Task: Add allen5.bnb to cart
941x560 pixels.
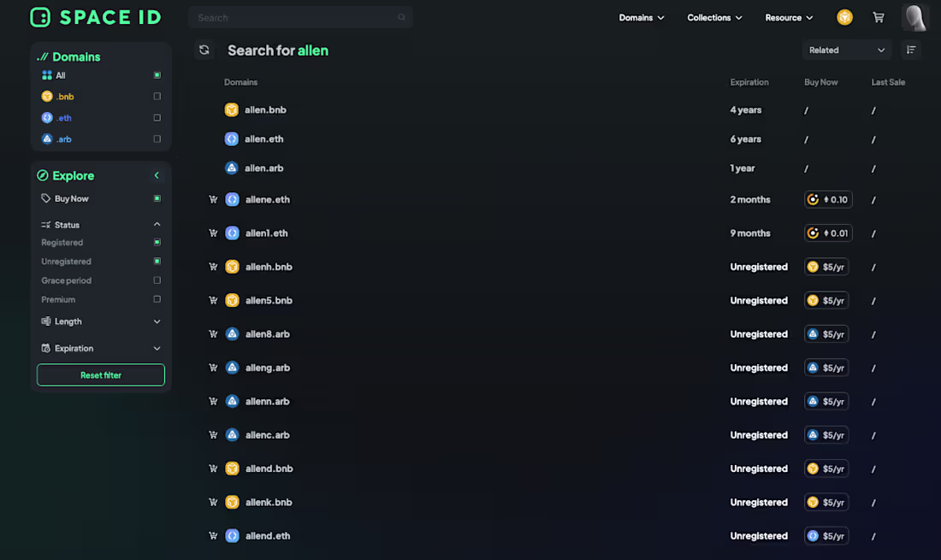Action: coord(213,300)
